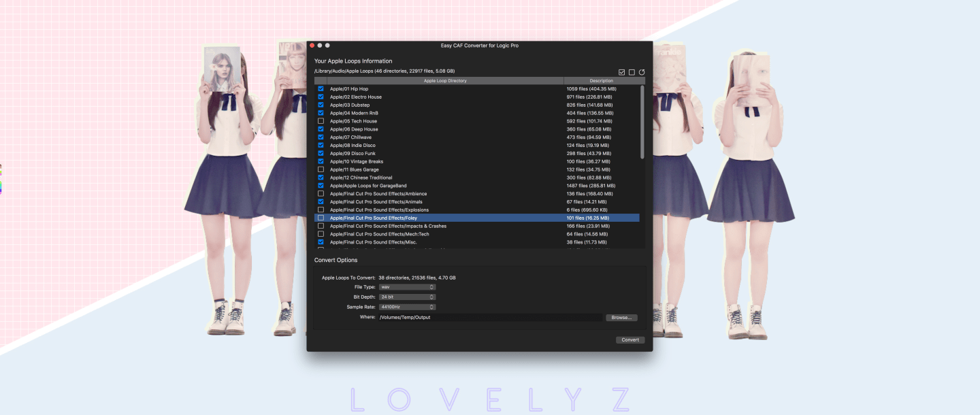Start conversion with the Convert button
Screen dimensions: 980x415
(630, 339)
